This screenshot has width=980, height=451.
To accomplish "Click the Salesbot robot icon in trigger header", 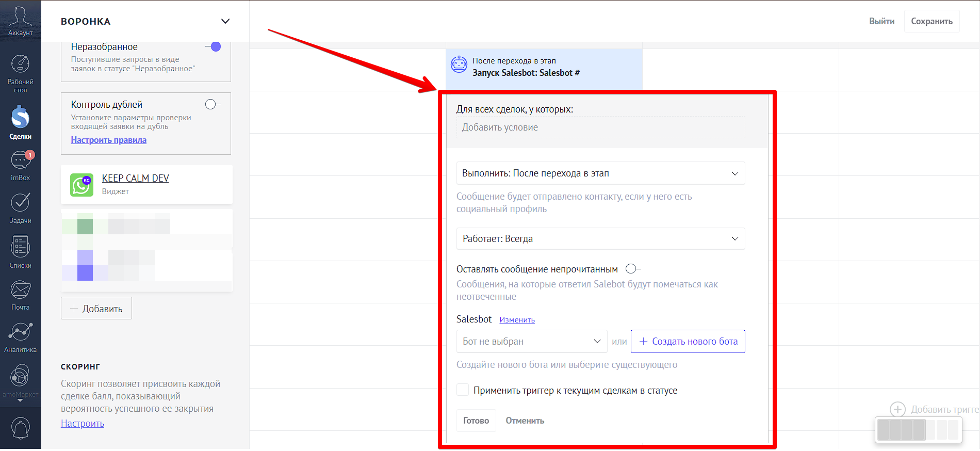I will click(x=459, y=65).
